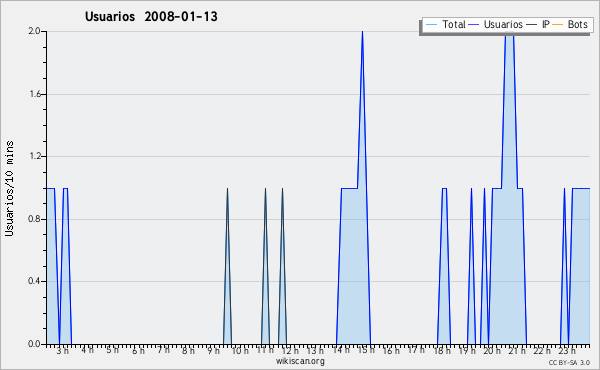Click the orange Bots legend line
Screen dimensions: 600x370
click(x=558, y=25)
